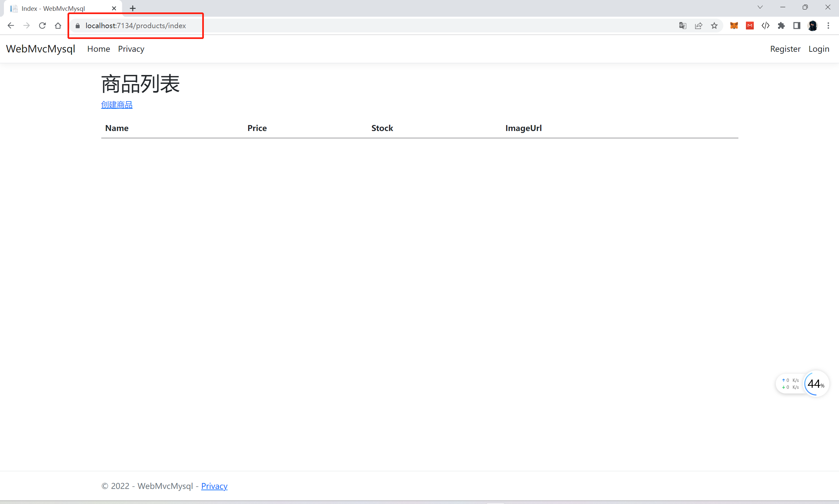This screenshot has width=839, height=504.
Task: Expand the tab search chevron
Action: tap(760, 7)
